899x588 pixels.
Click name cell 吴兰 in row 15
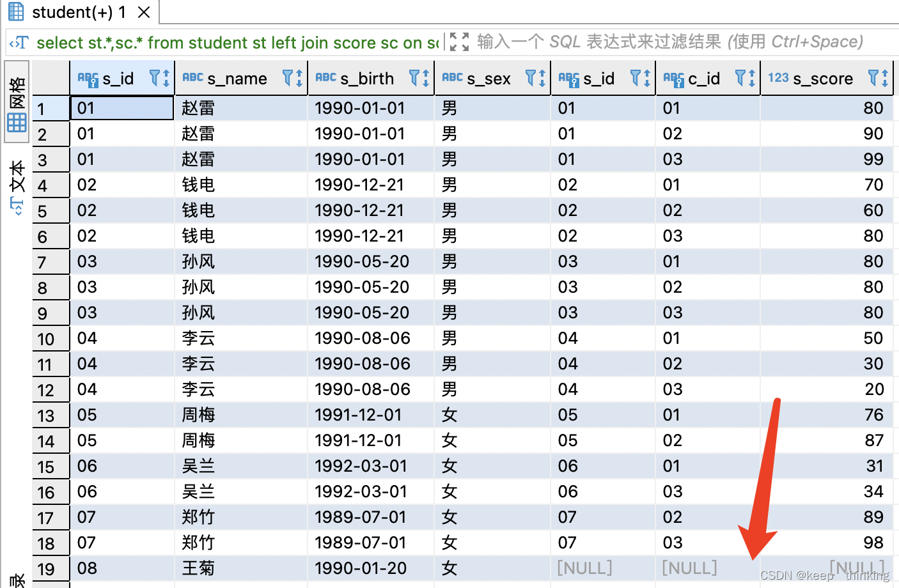tap(240, 466)
